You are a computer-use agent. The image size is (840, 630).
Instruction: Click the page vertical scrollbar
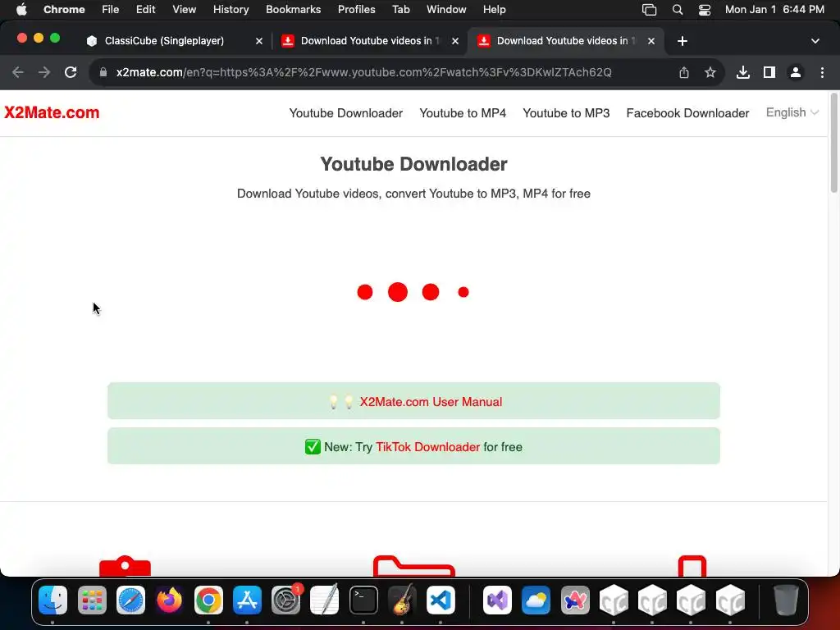834,143
